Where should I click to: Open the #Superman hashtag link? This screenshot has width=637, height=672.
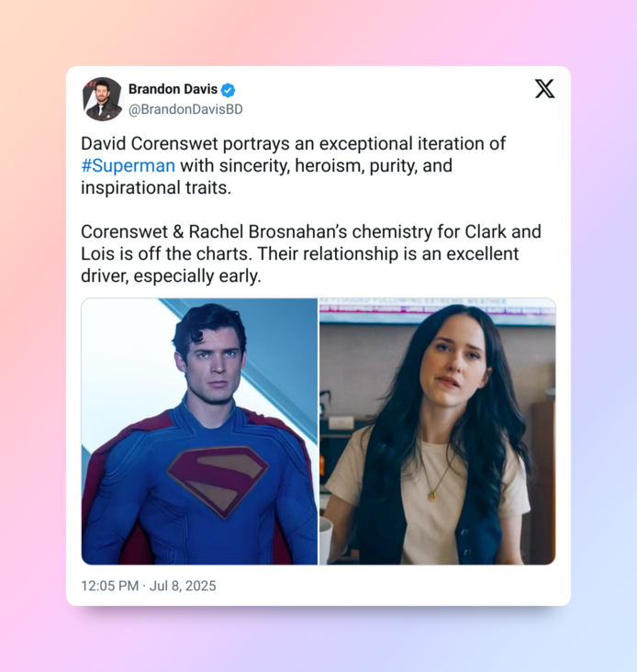point(129,166)
